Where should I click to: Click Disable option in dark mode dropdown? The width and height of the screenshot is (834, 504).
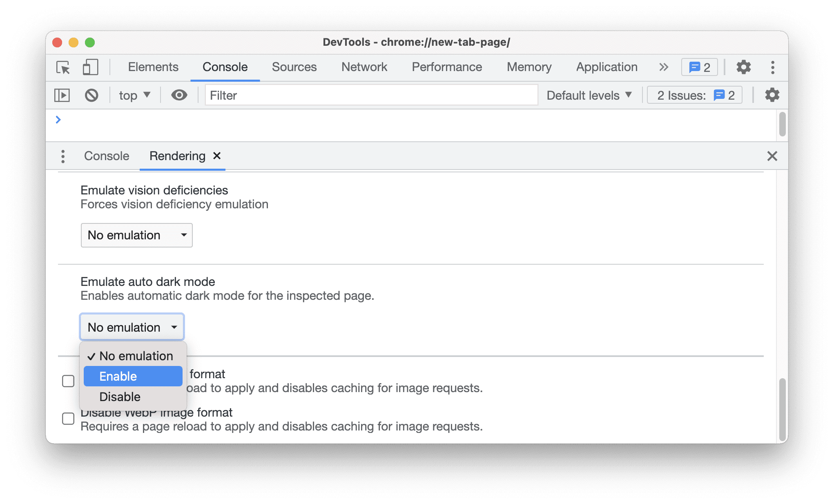coord(119,397)
